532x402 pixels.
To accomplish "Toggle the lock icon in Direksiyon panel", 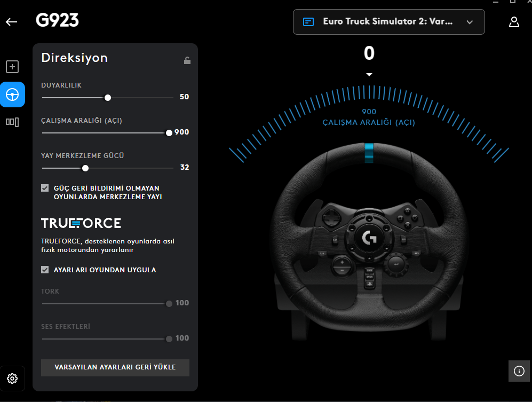I will pos(187,60).
